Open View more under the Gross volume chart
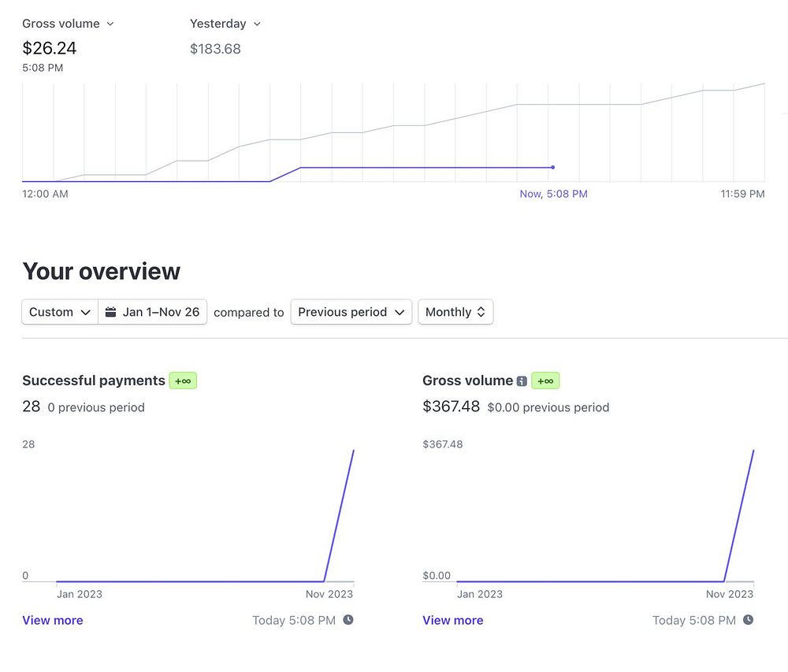 pos(453,621)
